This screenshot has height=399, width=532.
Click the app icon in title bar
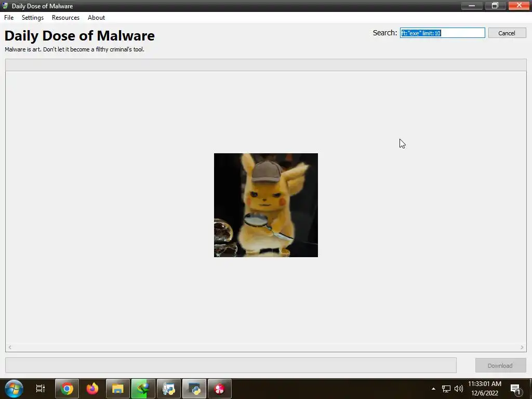click(x=5, y=6)
